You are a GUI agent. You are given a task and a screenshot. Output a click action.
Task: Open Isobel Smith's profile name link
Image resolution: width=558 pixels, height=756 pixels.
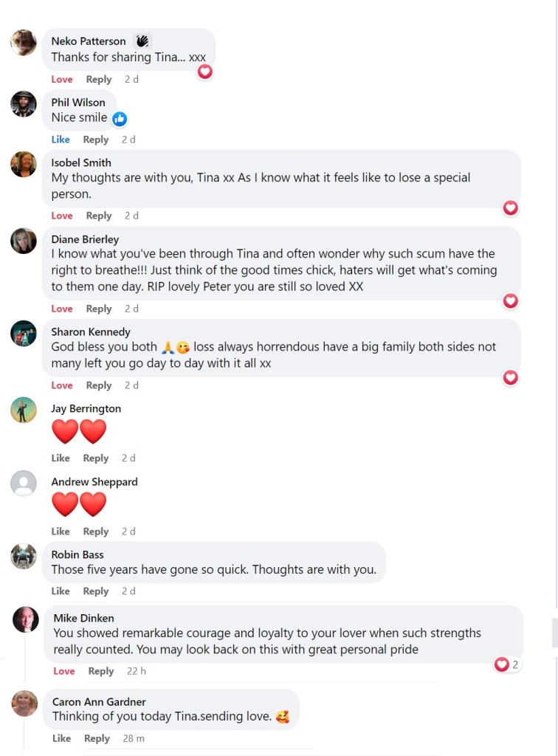[81, 162]
